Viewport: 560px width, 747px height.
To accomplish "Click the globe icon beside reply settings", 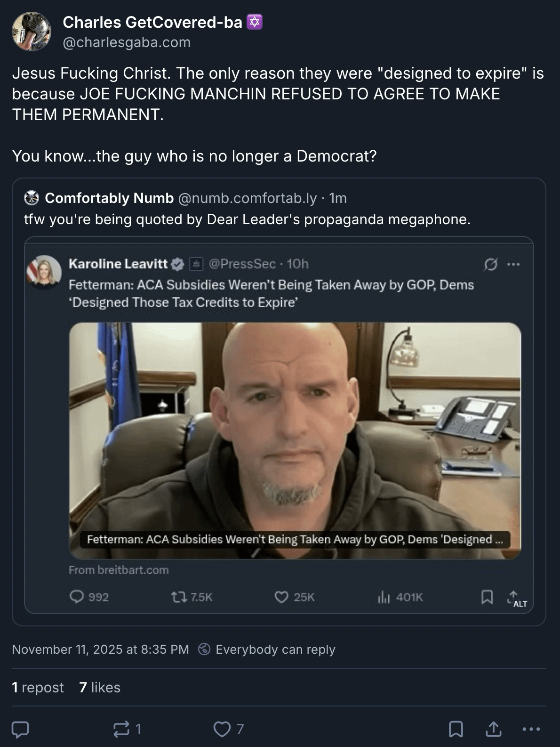I will pyautogui.click(x=204, y=650).
